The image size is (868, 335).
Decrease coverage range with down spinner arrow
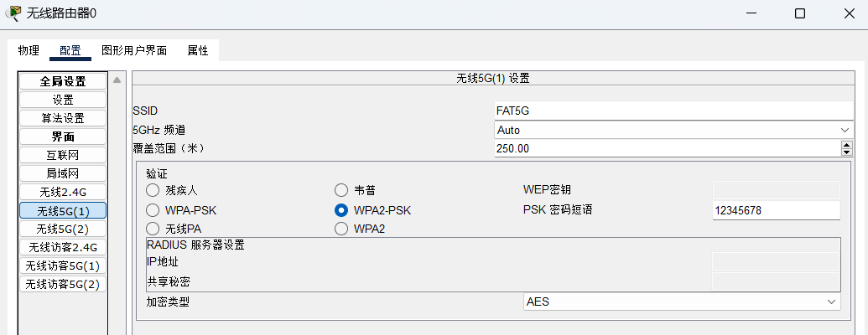coord(846,152)
